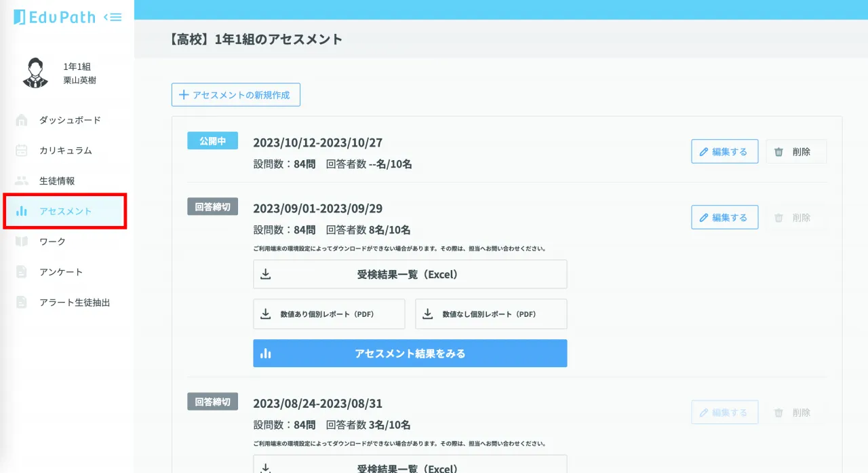The image size is (868, 473).
Task: Delete the 2023/10/12-2023/10/27 assessment
Action: click(x=796, y=151)
